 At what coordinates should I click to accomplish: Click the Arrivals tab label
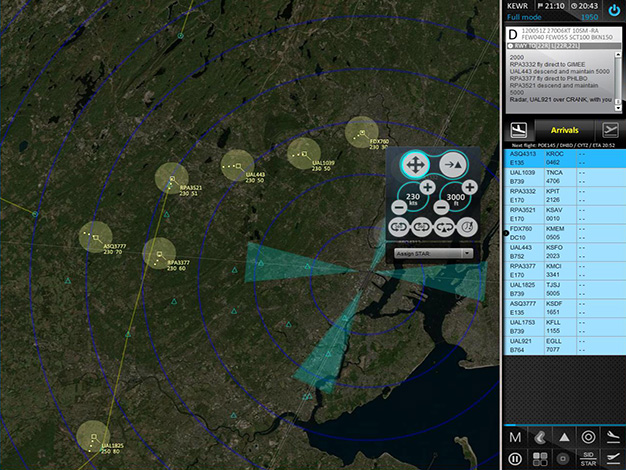coord(565,130)
